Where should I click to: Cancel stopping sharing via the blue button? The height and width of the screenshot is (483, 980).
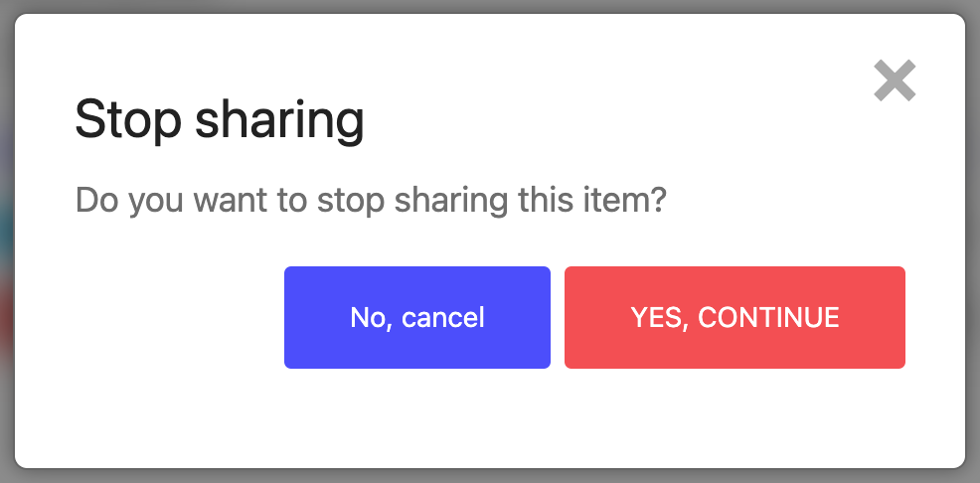point(417,317)
